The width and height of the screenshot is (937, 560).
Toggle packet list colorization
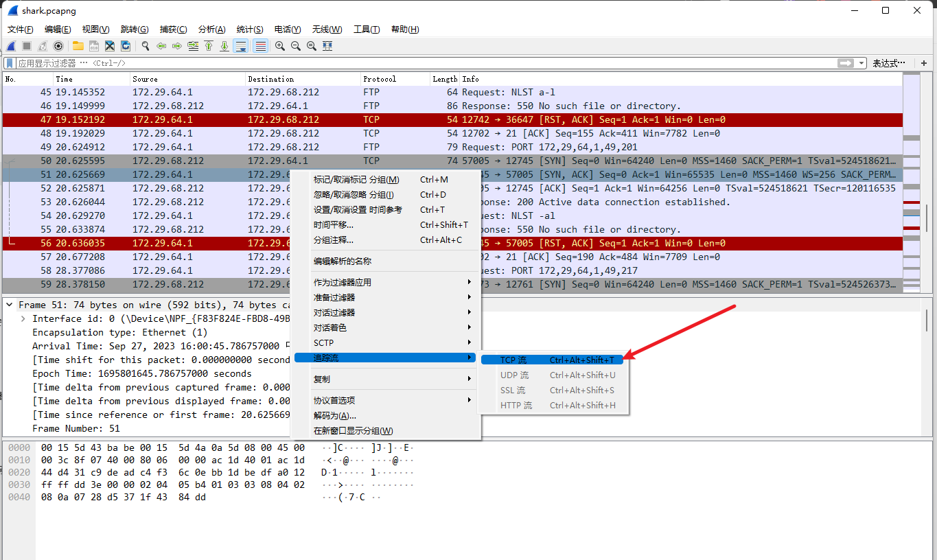pyautogui.click(x=261, y=46)
